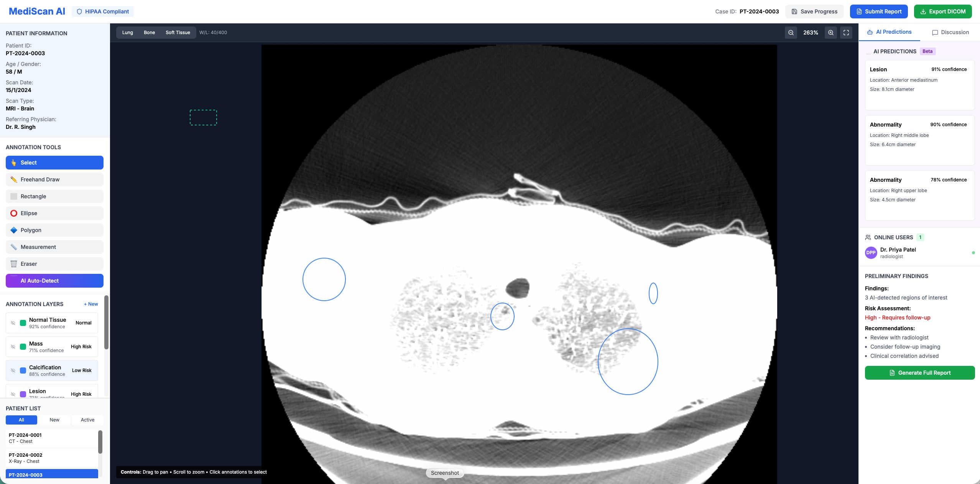Apply the Bone window preset
The height and width of the screenshot is (484, 980).
click(x=149, y=33)
